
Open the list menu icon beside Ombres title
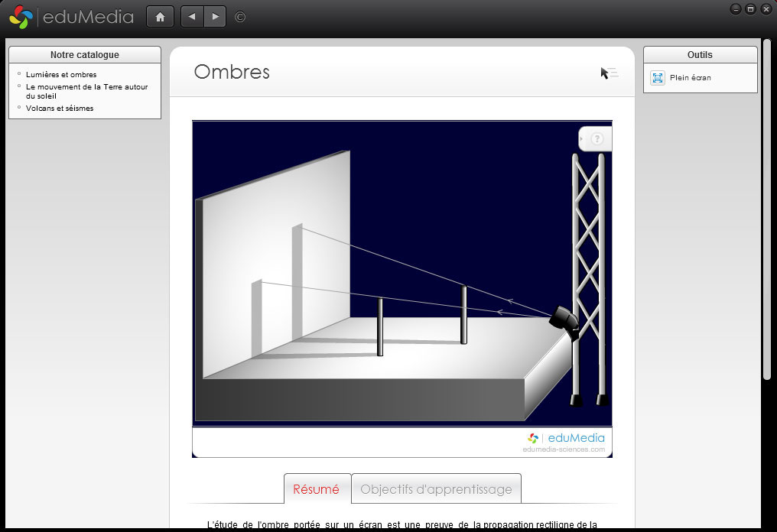coord(610,73)
